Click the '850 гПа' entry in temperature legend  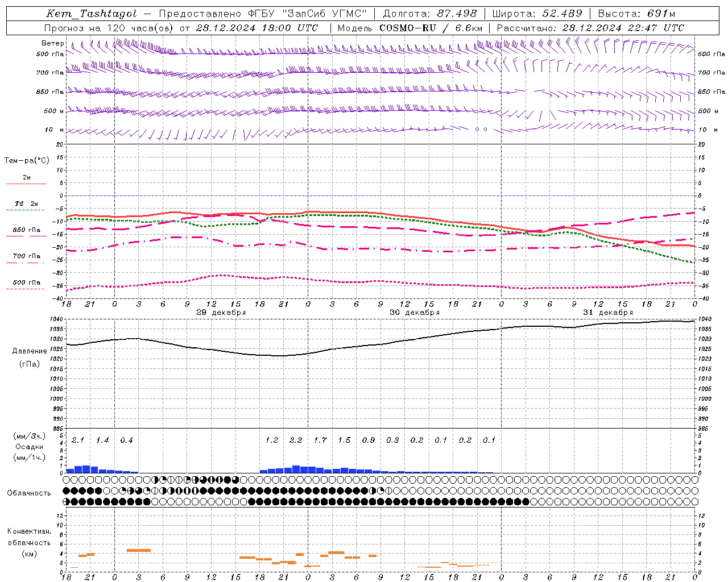[x=27, y=230]
